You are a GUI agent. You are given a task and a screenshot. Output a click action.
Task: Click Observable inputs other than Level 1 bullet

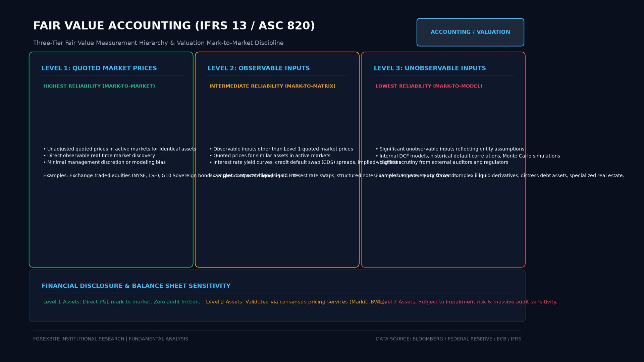(281, 149)
